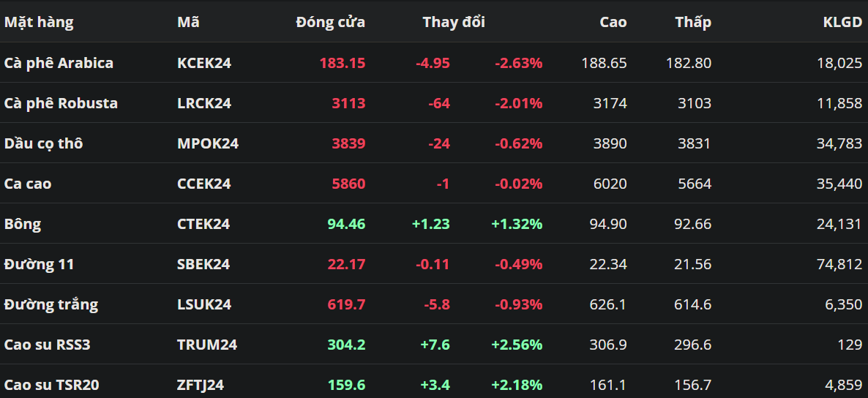Select the Đường trắng commodity

coord(50,304)
